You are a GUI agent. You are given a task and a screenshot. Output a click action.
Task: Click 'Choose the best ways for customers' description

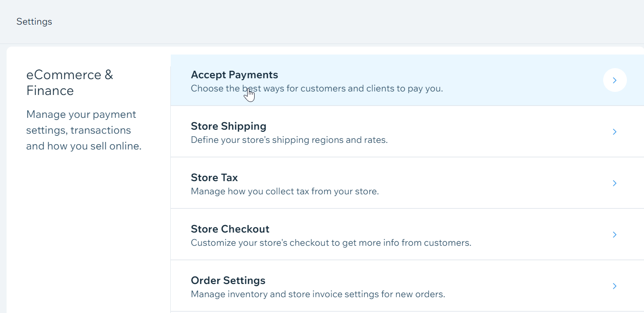[317, 88]
